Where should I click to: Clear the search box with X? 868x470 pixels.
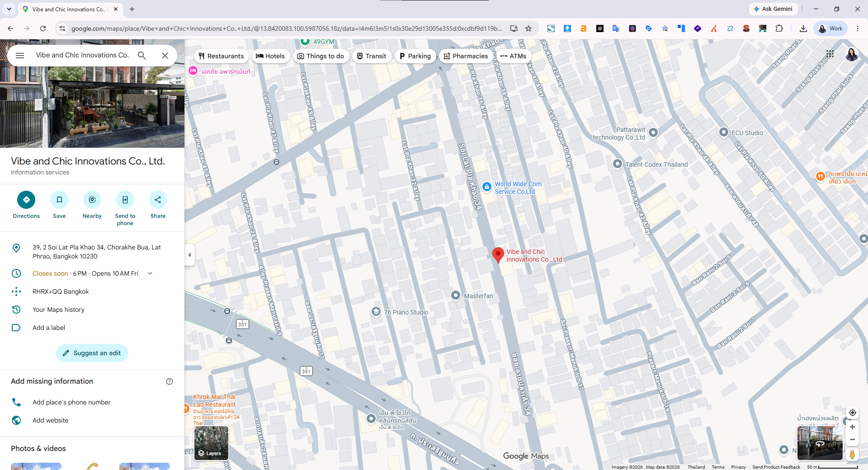[x=165, y=55]
